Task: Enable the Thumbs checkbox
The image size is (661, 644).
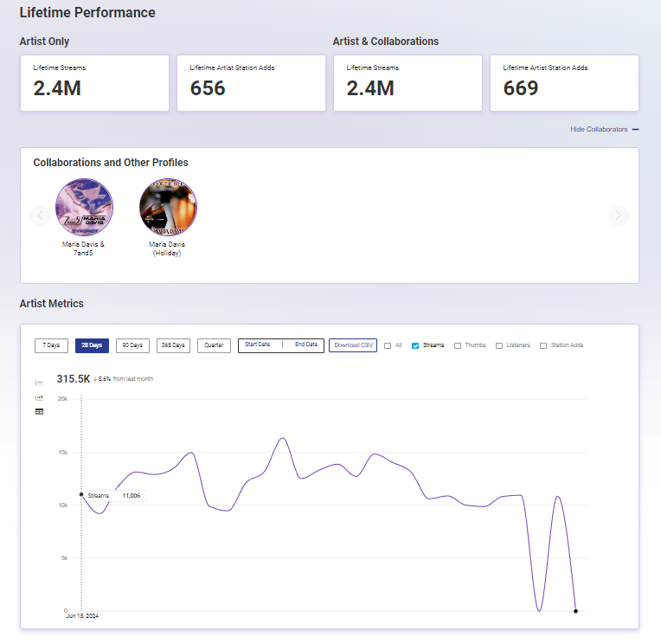Action: [458, 345]
